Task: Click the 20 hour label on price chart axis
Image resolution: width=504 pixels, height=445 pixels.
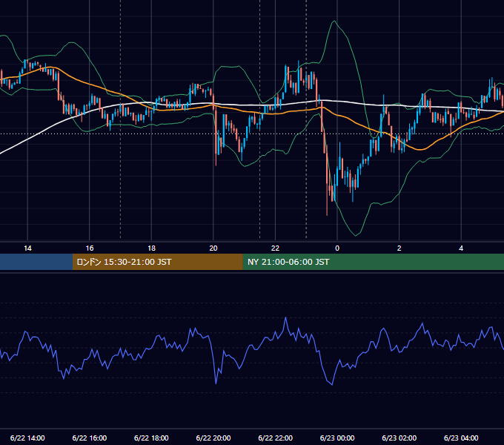Action: (213, 248)
